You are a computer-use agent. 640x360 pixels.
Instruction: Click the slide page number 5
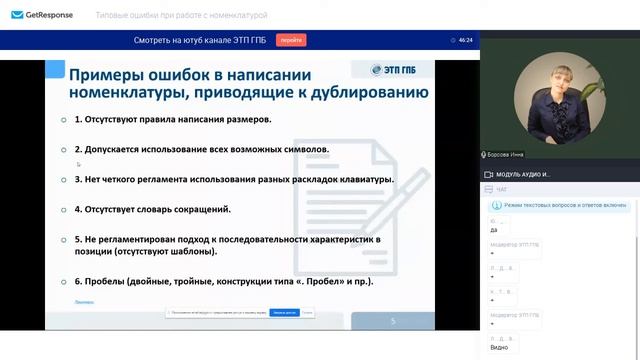(393, 321)
